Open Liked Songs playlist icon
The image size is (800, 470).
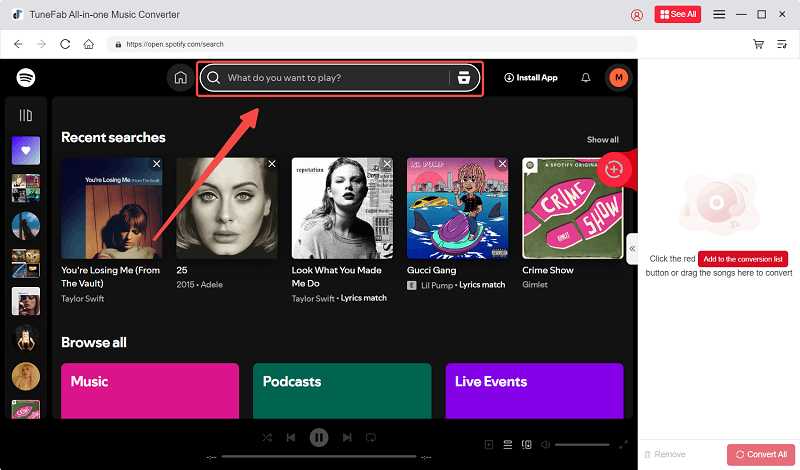[26, 151]
